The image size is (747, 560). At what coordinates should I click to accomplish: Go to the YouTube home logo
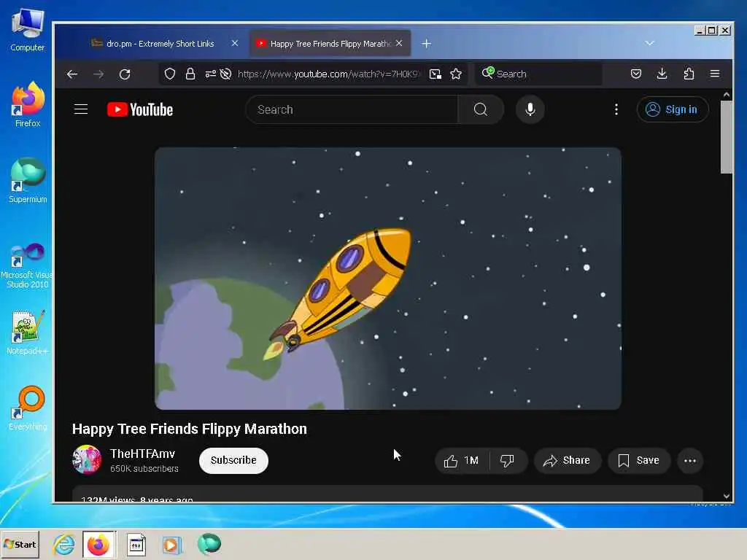tap(140, 109)
